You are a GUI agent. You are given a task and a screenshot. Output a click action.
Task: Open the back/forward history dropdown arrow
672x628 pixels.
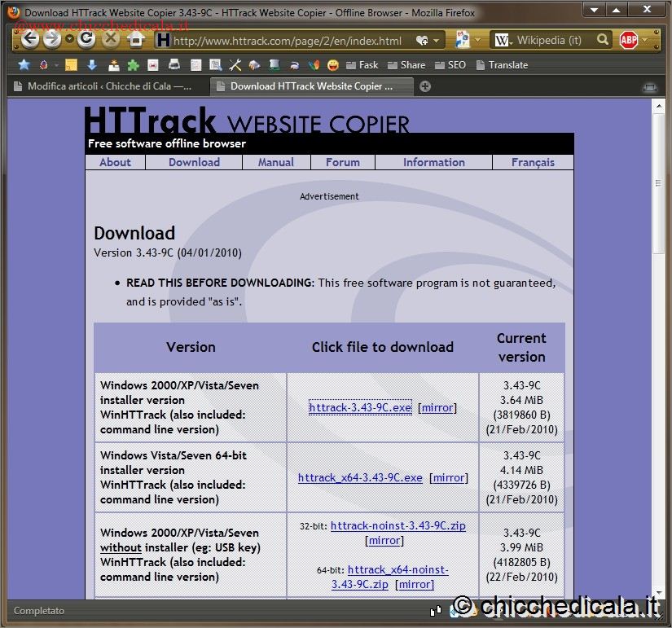point(69,40)
